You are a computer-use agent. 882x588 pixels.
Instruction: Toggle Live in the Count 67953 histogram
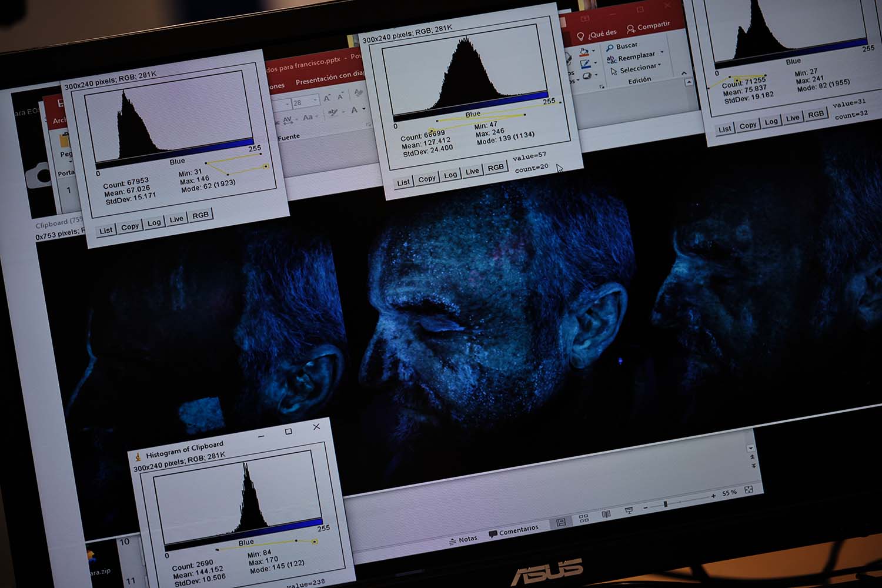click(176, 219)
